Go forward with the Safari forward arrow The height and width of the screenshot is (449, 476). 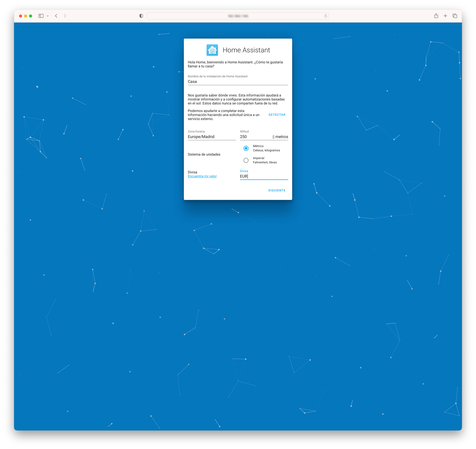[x=65, y=16]
